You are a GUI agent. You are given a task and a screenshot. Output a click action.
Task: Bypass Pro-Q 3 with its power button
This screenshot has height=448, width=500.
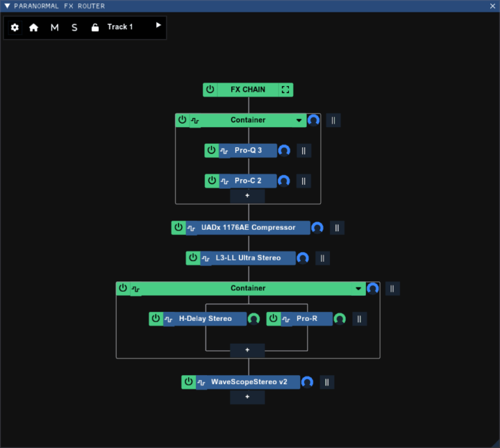[211, 150]
